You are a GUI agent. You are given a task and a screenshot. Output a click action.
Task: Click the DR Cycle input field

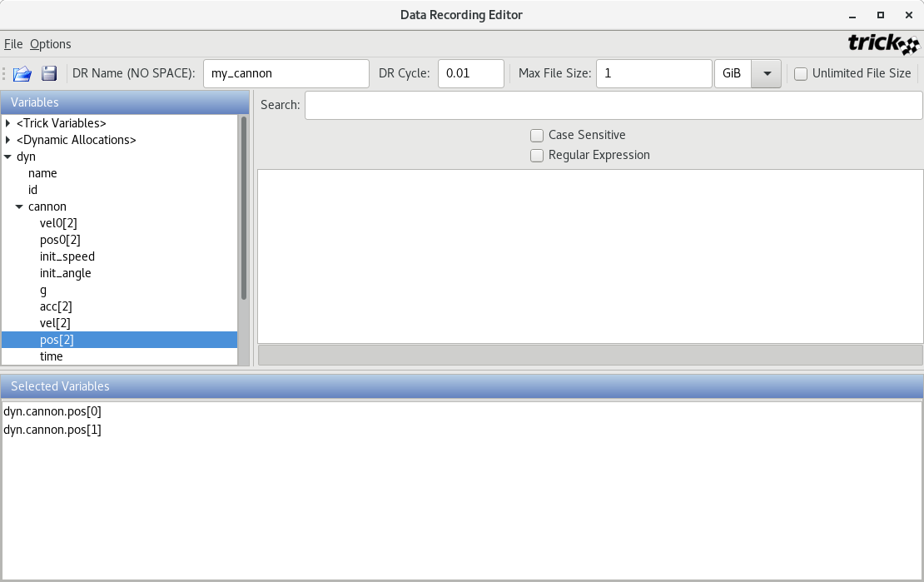pyautogui.click(x=471, y=74)
